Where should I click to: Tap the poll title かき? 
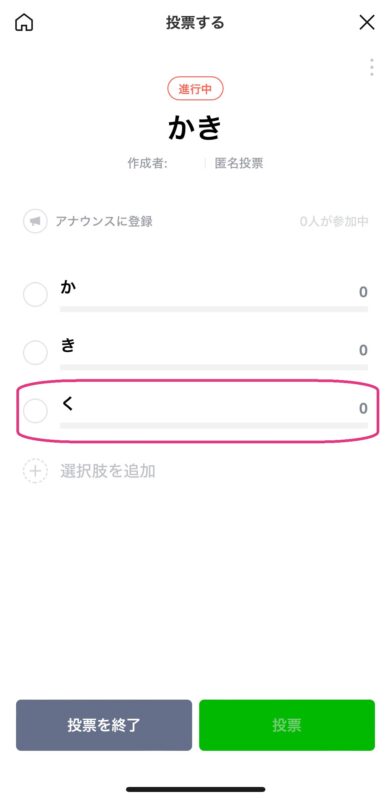pyautogui.click(x=196, y=128)
